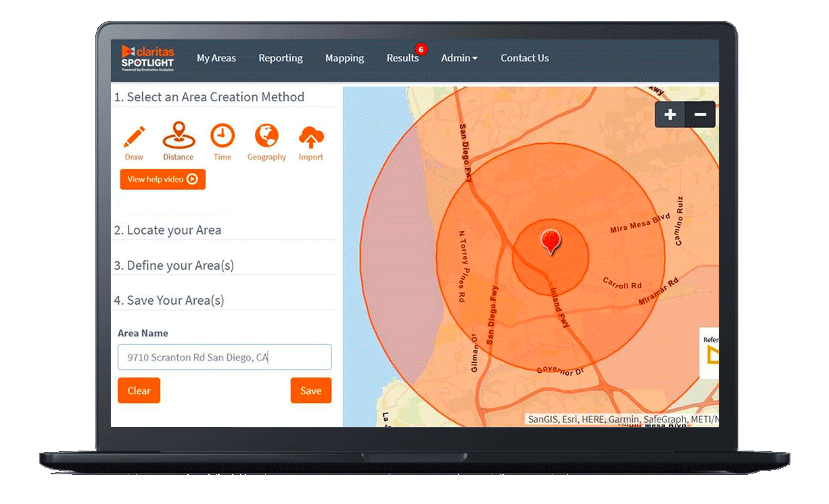Zoom out with the map minus button
The image size is (829, 504).
click(x=700, y=115)
